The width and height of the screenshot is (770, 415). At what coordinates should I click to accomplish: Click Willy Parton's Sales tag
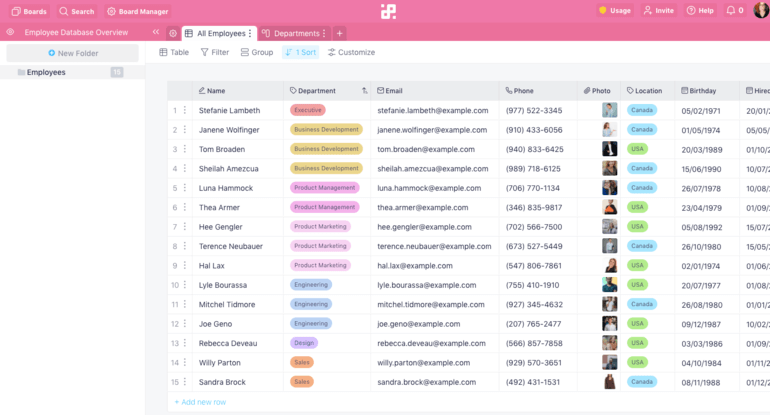tap(302, 362)
